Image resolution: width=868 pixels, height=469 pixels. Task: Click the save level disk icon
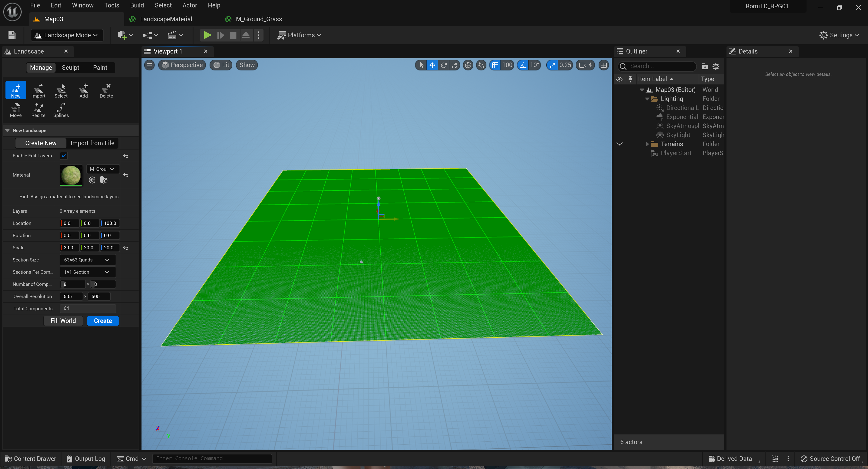click(x=12, y=35)
